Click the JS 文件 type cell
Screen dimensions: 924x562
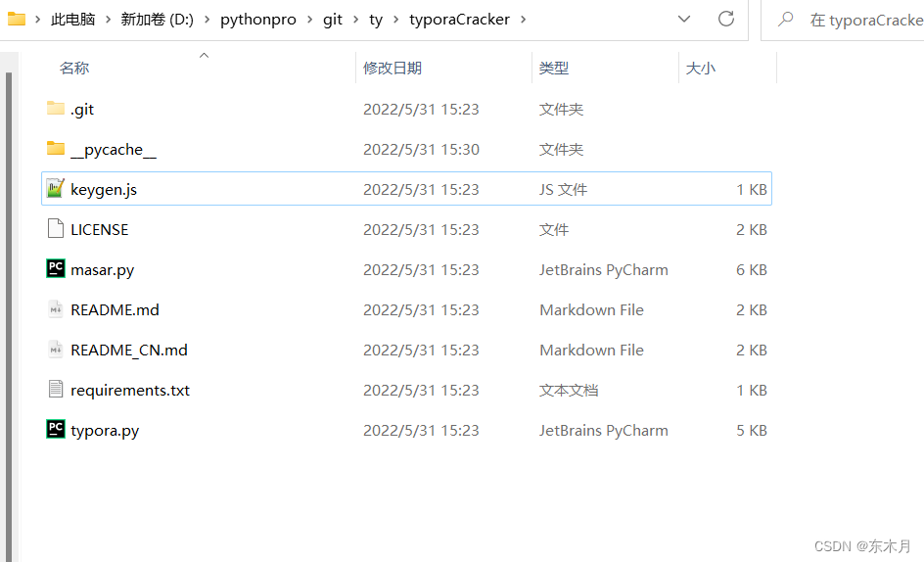(564, 189)
